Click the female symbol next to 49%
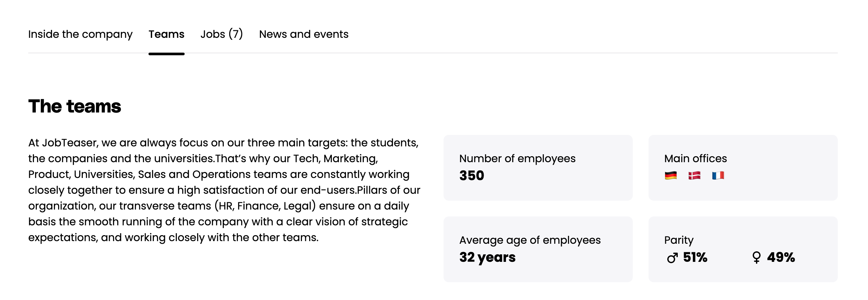This screenshot has height=300, width=868. coord(756,258)
